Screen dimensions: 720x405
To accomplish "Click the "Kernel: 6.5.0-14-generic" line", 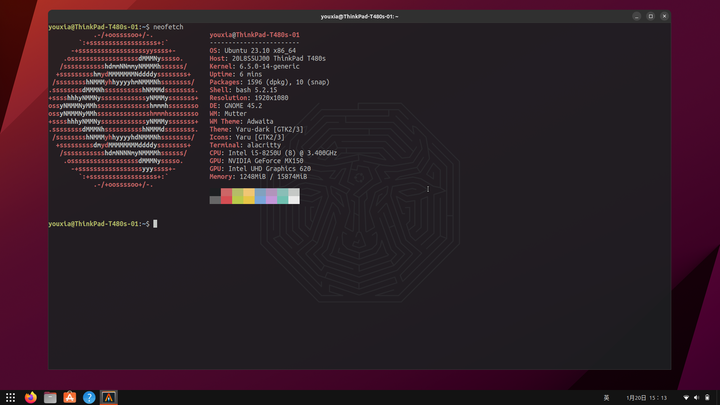I will pos(254,66).
